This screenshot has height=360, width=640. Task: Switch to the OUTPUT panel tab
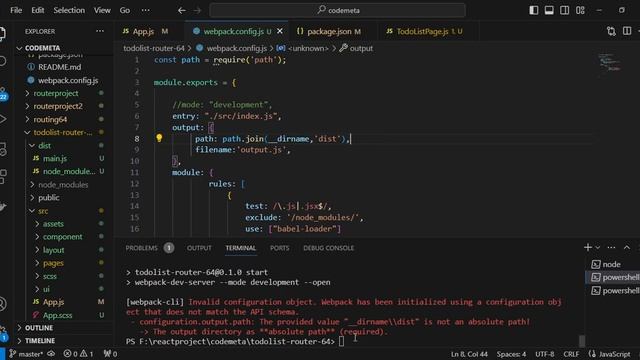199,248
